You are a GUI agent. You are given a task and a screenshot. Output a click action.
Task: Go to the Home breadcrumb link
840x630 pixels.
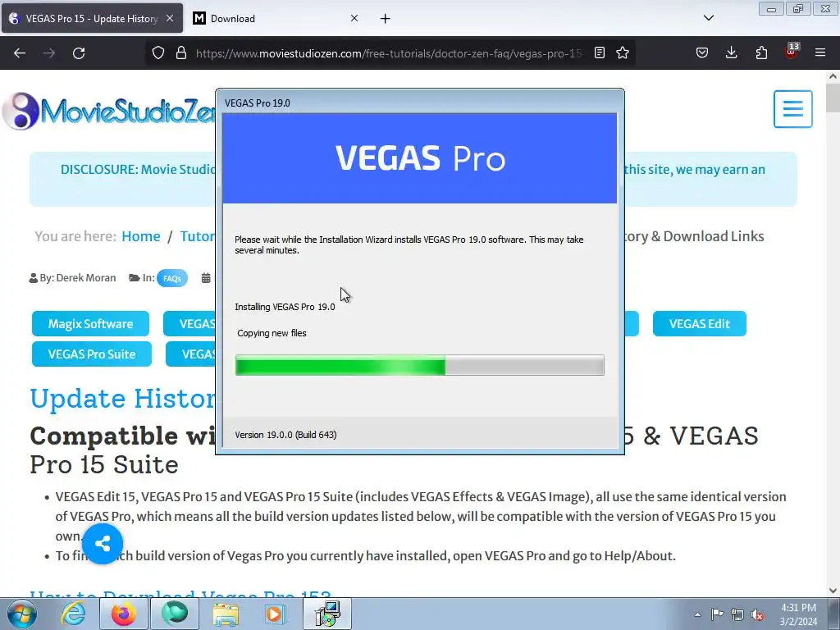click(x=141, y=236)
